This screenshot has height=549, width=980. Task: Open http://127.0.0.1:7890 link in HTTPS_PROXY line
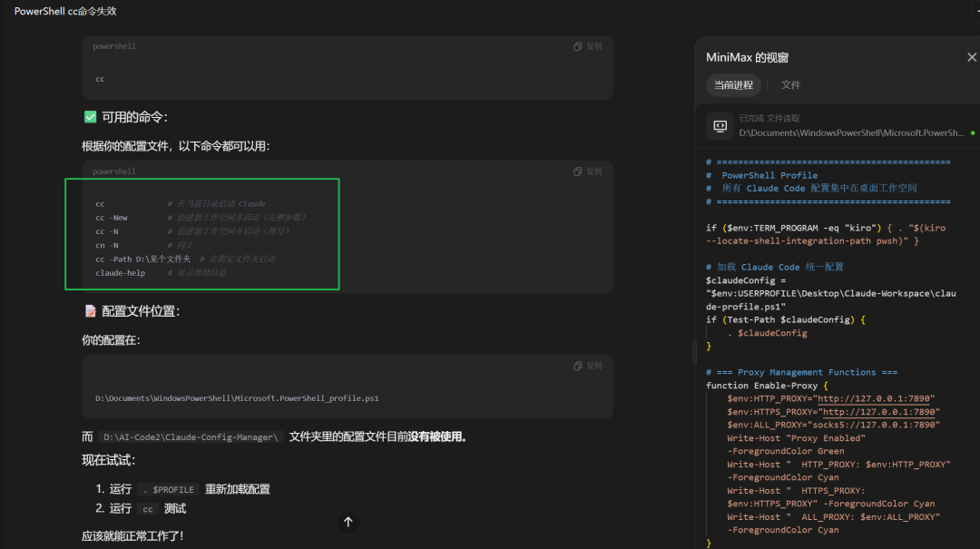(878, 412)
